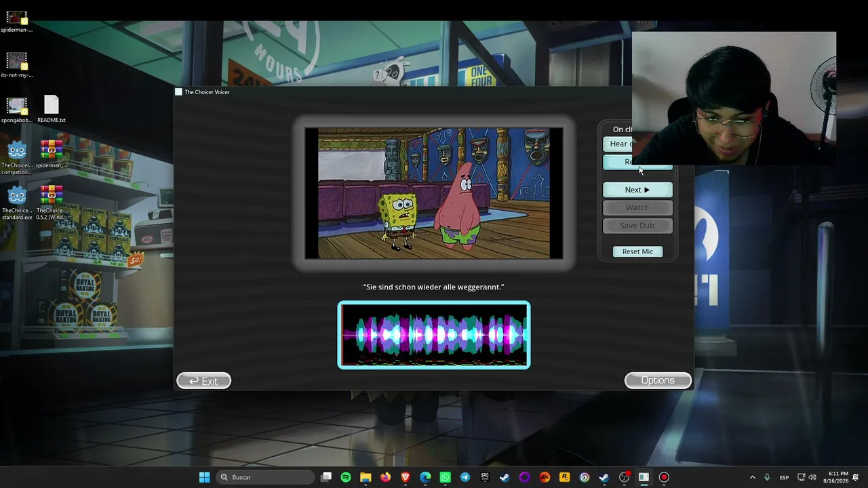Click the German subtitle line text
Screen dimensions: 868x488
coord(434,287)
